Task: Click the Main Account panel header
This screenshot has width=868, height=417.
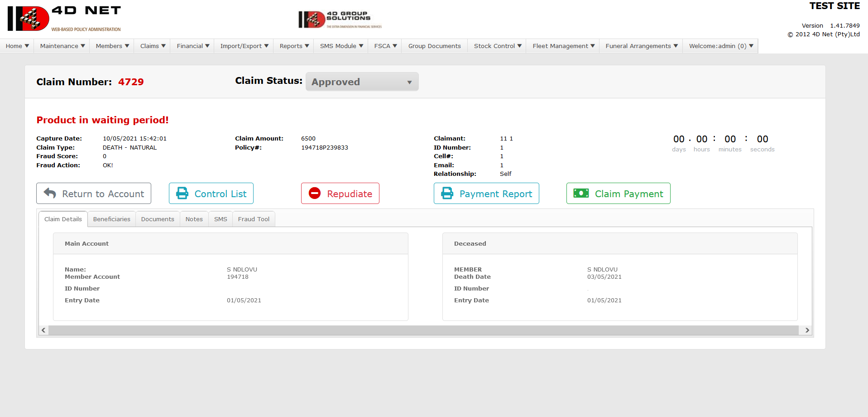Action: pyautogui.click(x=230, y=243)
